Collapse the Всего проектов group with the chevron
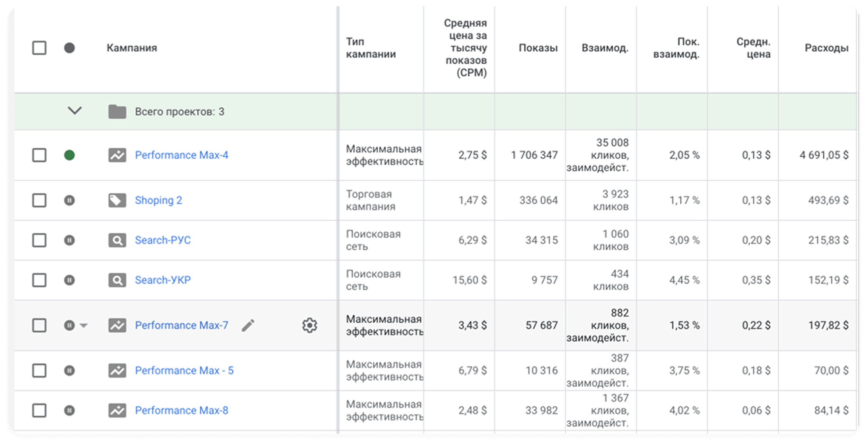868x444 pixels. click(x=74, y=111)
